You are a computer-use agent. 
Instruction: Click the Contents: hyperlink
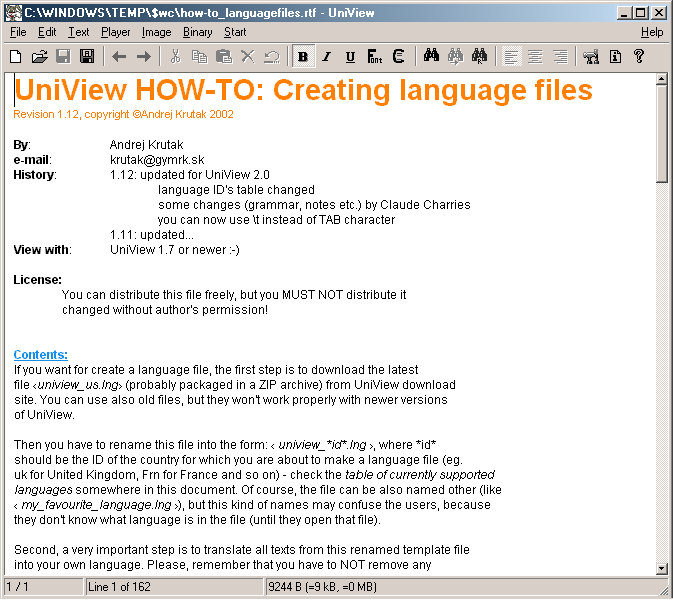[40, 355]
